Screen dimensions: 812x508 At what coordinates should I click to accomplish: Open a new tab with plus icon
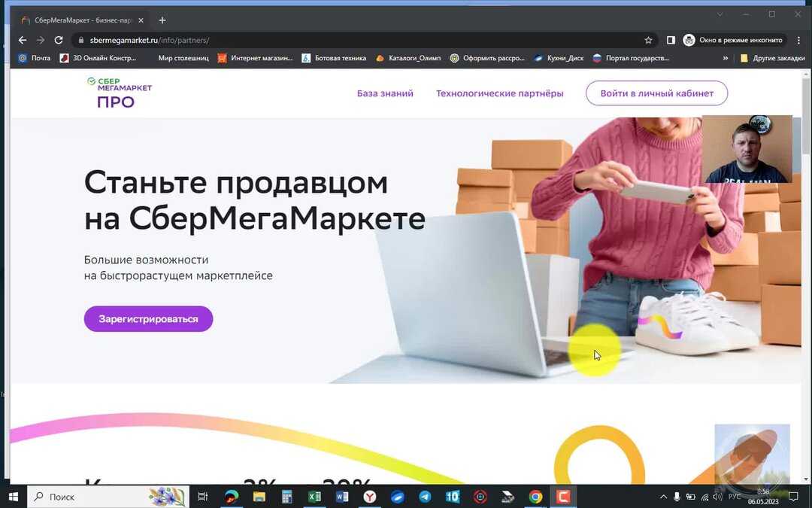162,20
